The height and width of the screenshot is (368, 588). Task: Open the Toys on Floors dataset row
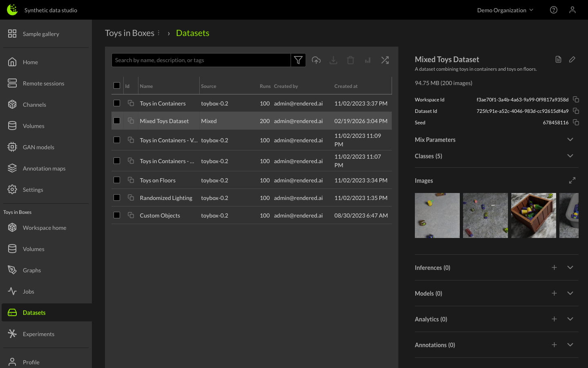click(x=158, y=180)
